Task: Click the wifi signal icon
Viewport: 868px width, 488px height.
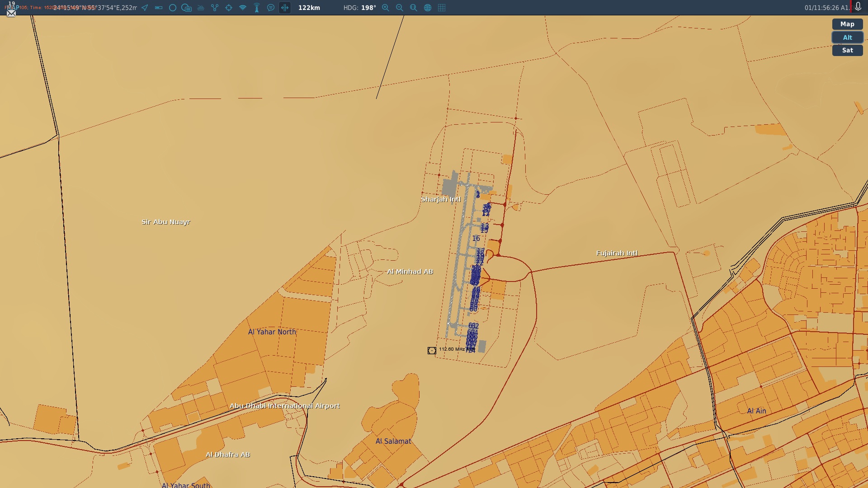Action: (x=243, y=8)
